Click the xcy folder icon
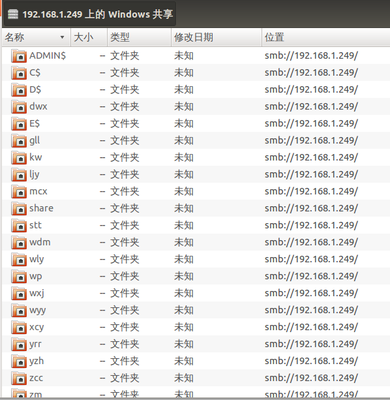Image resolution: width=390 pixels, height=400 pixels. coord(19,327)
